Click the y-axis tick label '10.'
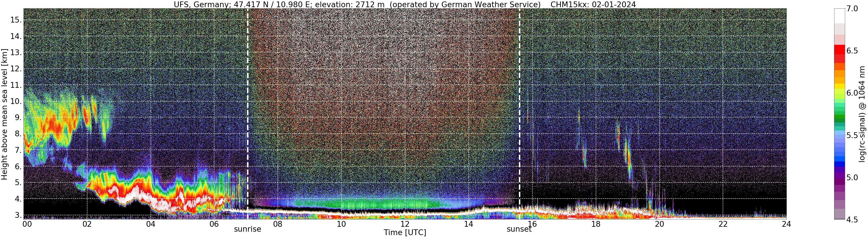 pyautogui.click(x=16, y=101)
